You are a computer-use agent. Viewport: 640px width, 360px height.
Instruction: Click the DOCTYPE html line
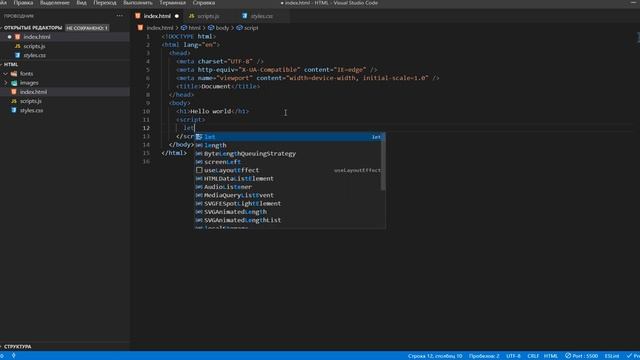click(189, 36)
